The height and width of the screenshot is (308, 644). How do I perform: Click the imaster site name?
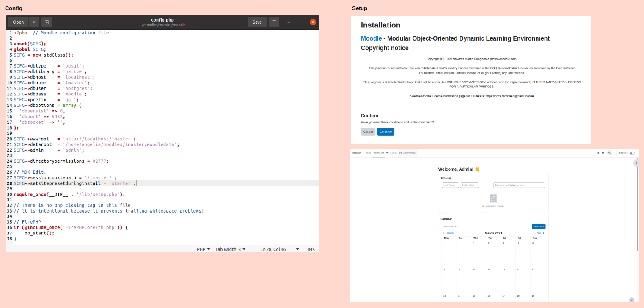tap(356, 153)
